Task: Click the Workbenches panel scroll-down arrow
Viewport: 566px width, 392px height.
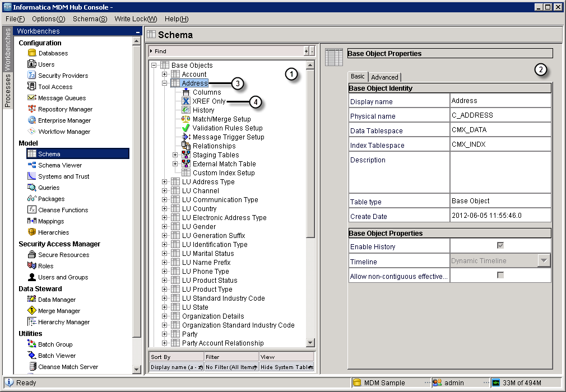Action: [136, 369]
